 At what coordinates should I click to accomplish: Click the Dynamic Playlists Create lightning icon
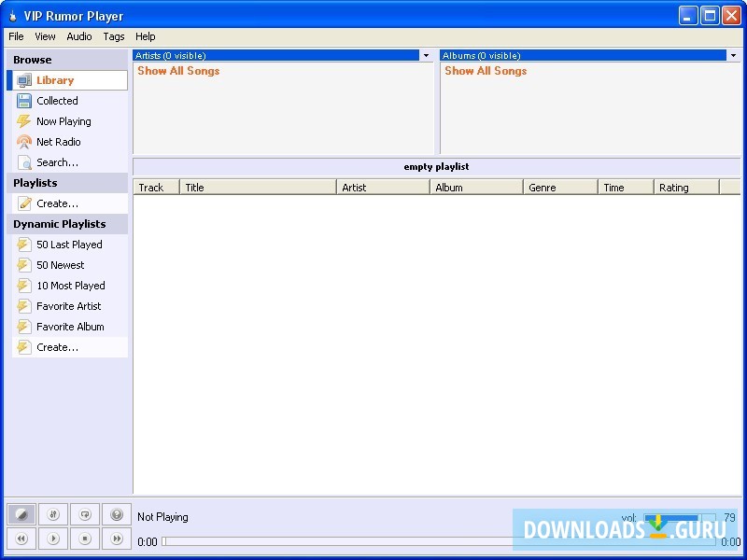[24, 347]
